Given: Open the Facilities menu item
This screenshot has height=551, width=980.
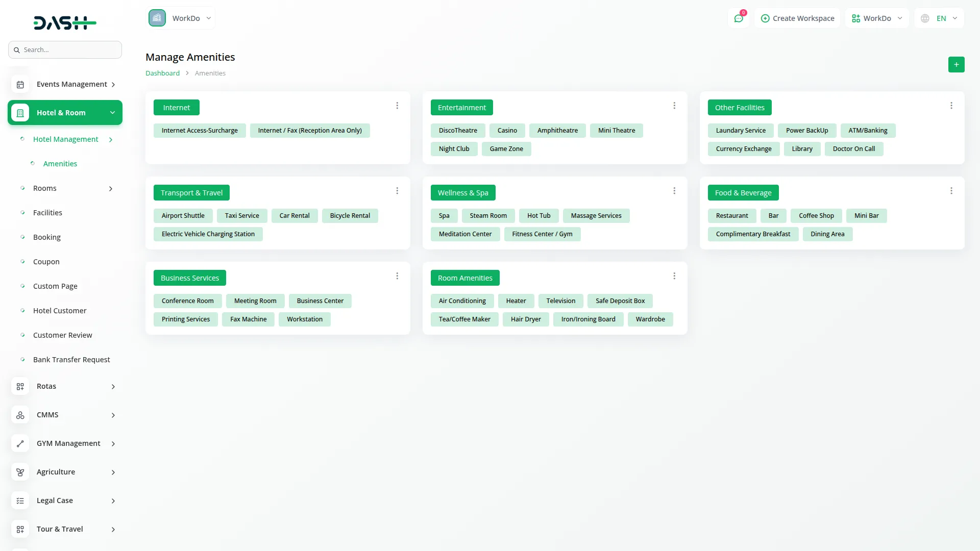Looking at the screenshot, I should (47, 213).
